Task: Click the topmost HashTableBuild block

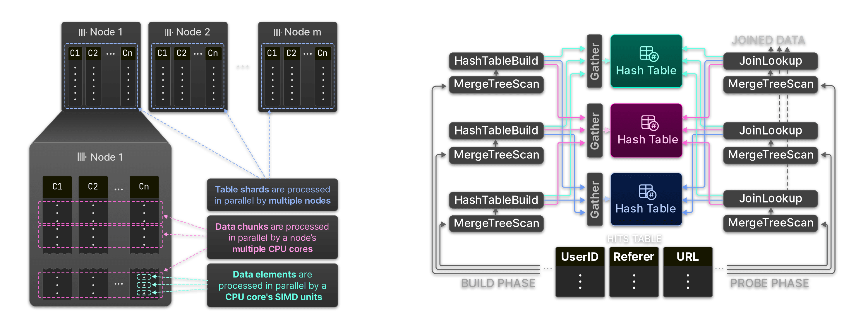Action: pyautogui.click(x=496, y=61)
